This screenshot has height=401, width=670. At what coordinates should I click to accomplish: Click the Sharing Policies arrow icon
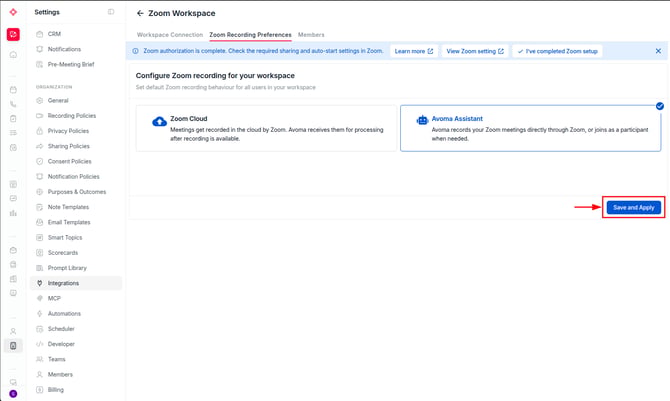coord(40,146)
